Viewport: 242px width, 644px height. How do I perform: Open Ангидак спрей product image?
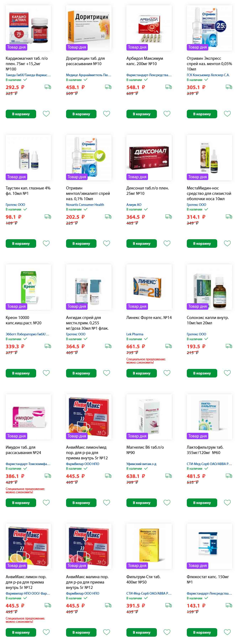(89, 287)
